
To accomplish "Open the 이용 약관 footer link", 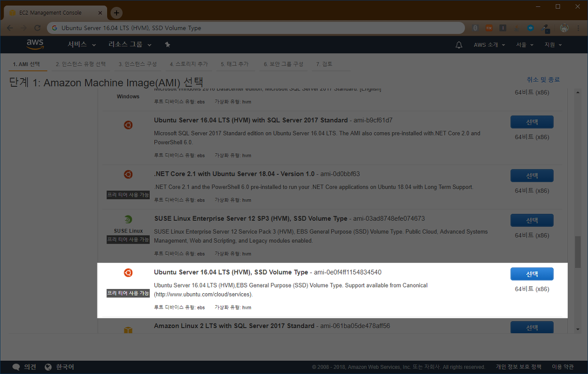I will (x=563, y=367).
